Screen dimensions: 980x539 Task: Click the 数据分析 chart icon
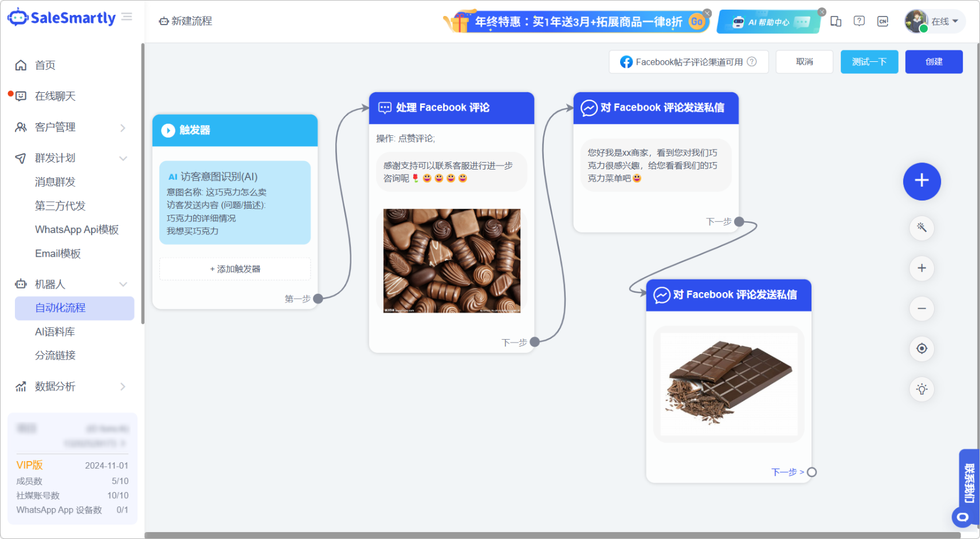point(21,387)
